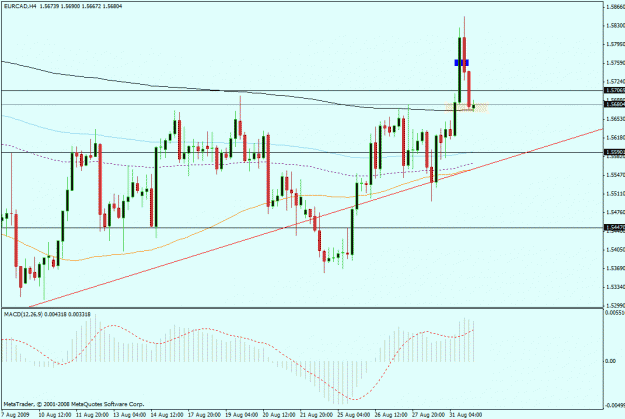Click the '21 Aug 20:00' time label
The height and width of the screenshot is (419, 625).
[316, 415]
